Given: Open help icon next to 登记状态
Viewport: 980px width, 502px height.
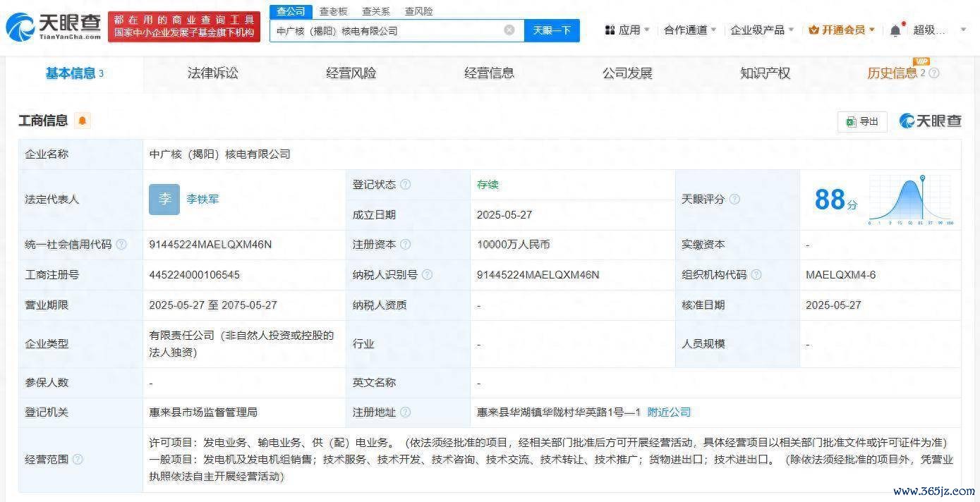Looking at the screenshot, I should (x=406, y=184).
